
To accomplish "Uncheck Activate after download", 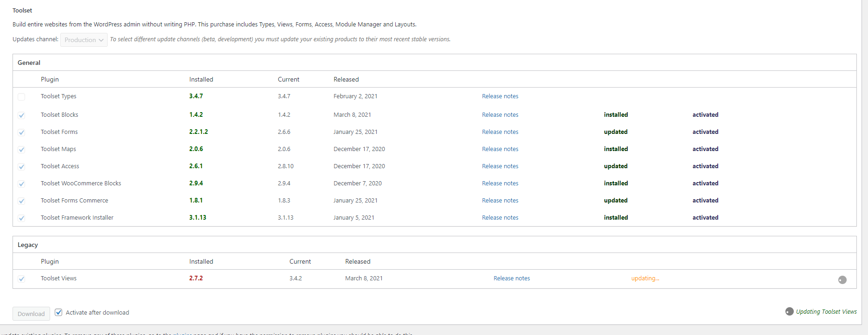I will 58,312.
